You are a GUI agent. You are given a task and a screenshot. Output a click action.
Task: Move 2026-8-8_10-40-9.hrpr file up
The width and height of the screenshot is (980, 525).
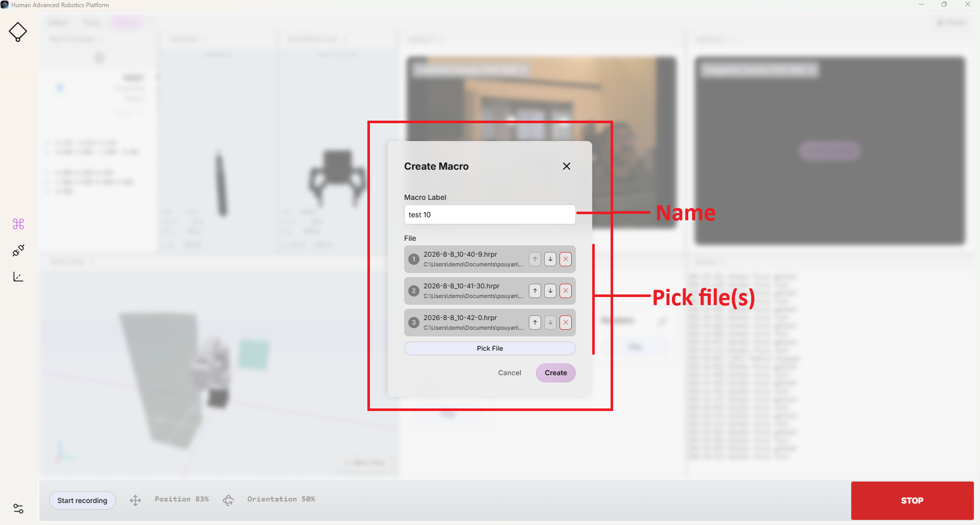coord(535,259)
